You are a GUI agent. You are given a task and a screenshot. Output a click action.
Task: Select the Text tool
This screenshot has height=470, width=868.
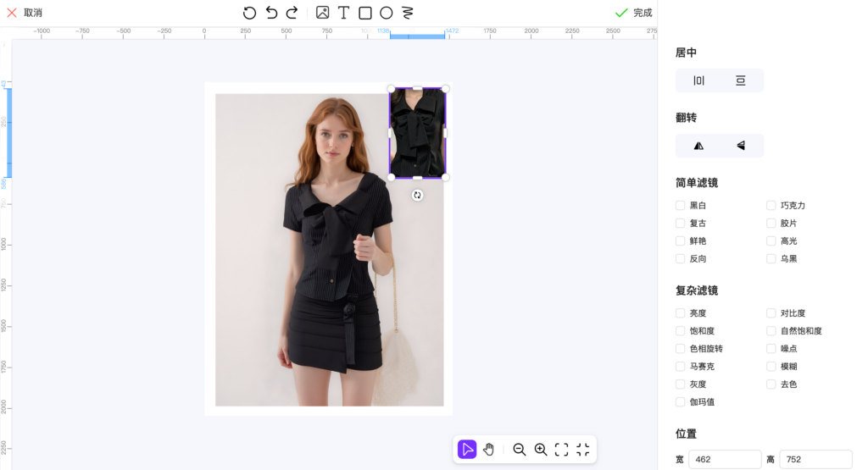(x=343, y=13)
